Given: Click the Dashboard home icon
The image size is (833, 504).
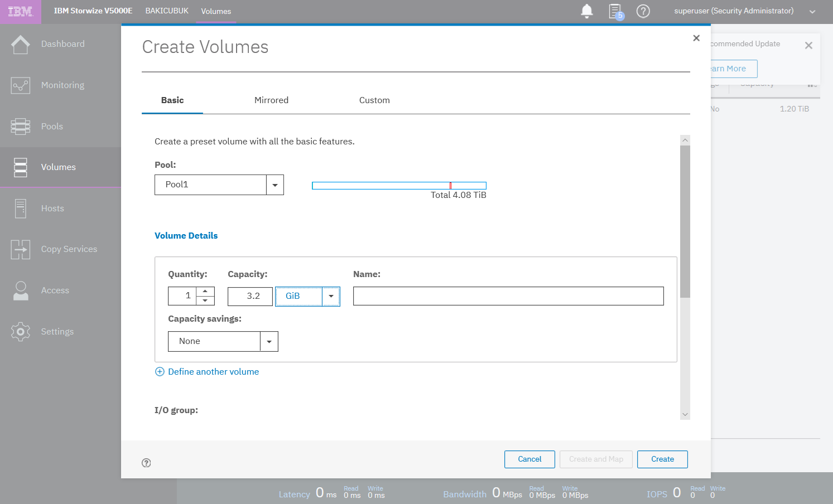Looking at the screenshot, I should (x=21, y=44).
